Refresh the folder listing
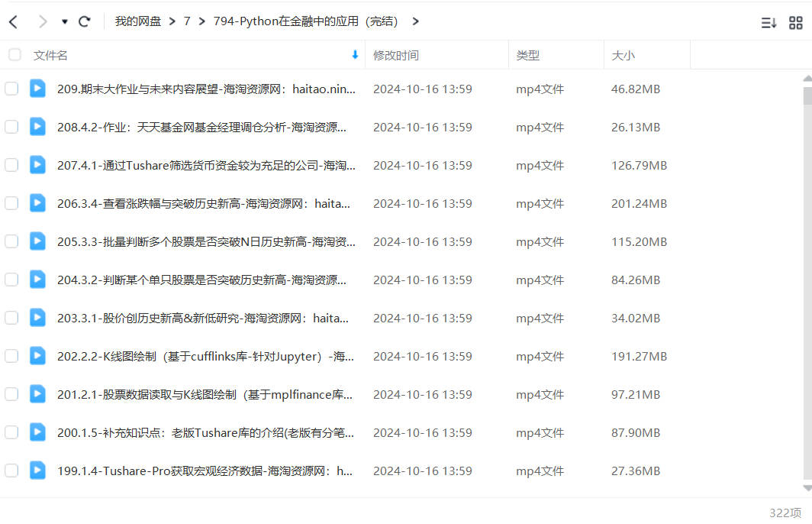 pyautogui.click(x=85, y=21)
